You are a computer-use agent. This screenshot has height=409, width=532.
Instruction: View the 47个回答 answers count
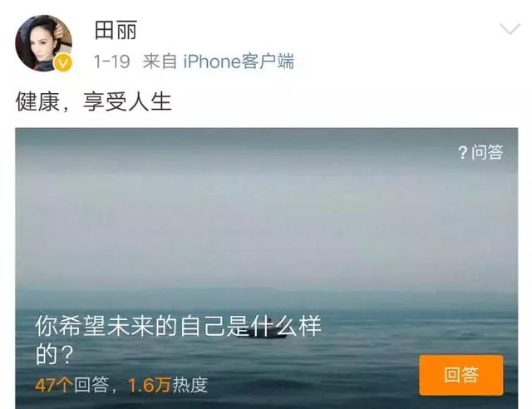(x=72, y=385)
